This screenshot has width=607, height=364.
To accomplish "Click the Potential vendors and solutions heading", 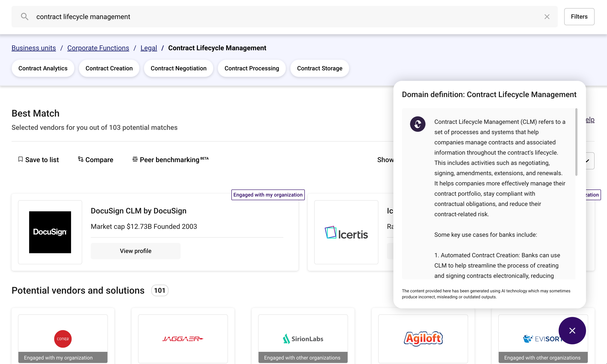I will (x=78, y=290).
